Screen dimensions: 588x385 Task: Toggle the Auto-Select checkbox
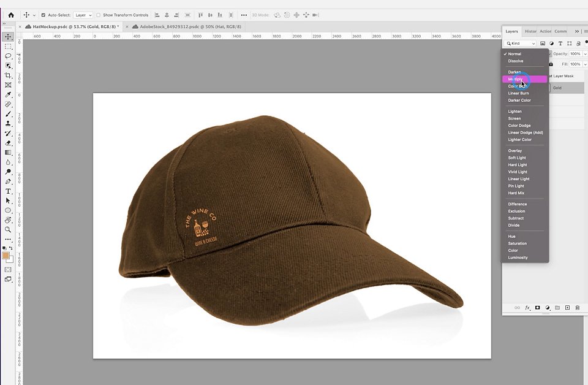click(43, 15)
